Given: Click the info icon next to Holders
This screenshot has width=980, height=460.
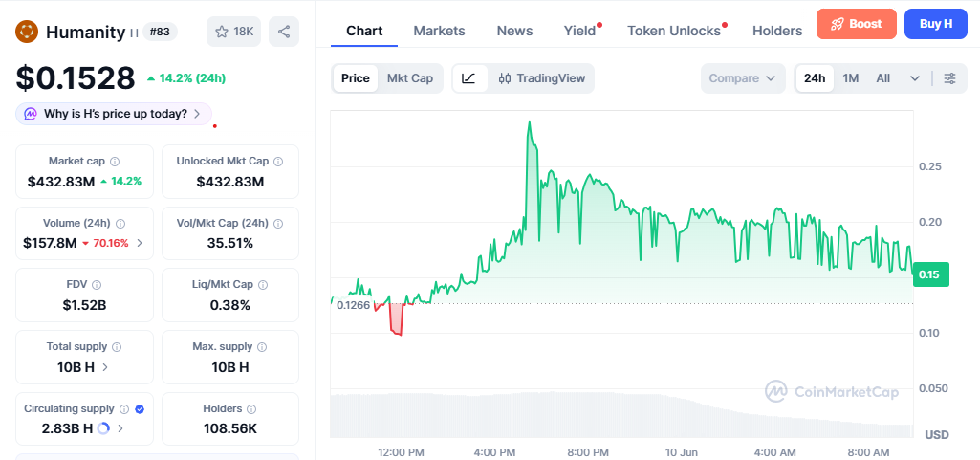Looking at the screenshot, I should pos(251,408).
